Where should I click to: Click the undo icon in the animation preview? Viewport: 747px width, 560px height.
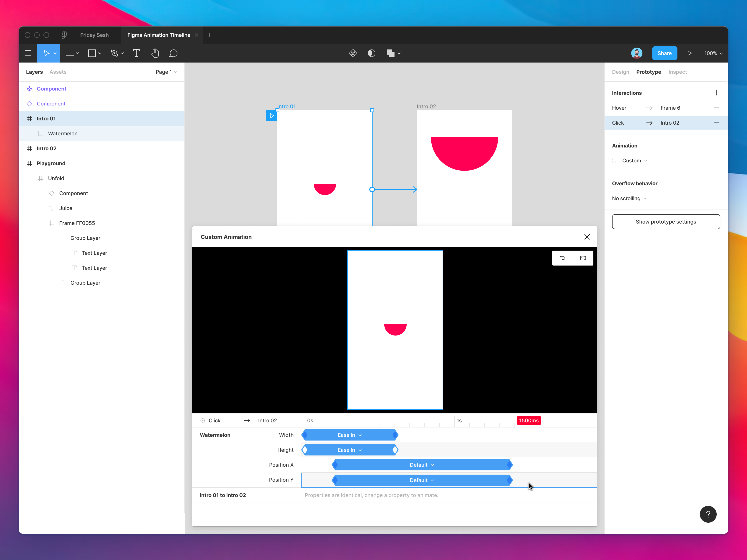click(x=563, y=258)
